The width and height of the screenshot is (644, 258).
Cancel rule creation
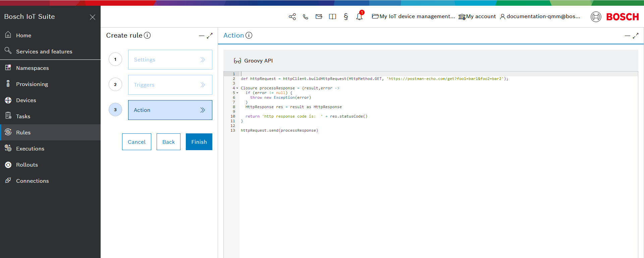click(137, 142)
